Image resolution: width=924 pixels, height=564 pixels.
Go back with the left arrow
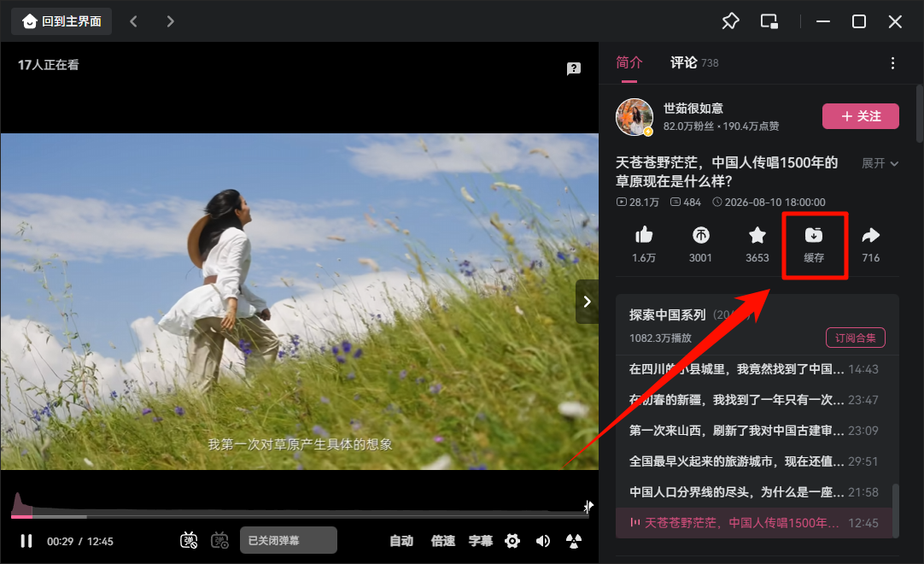(134, 22)
